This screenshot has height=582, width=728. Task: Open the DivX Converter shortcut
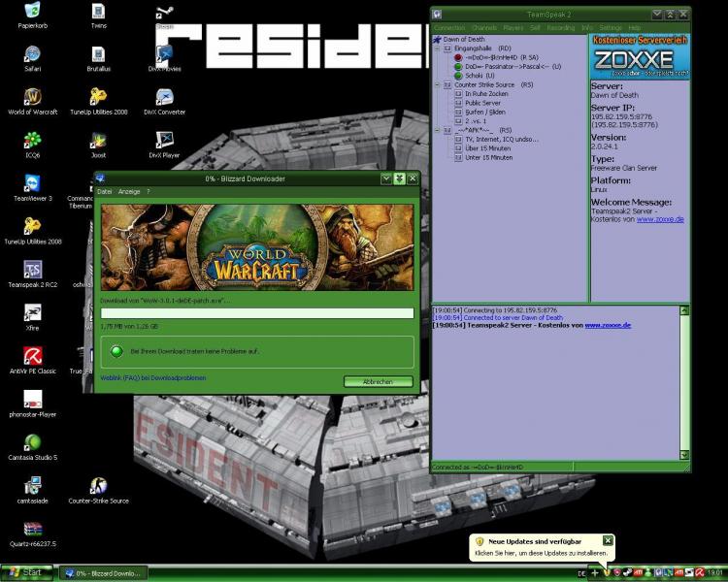point(164,102)
